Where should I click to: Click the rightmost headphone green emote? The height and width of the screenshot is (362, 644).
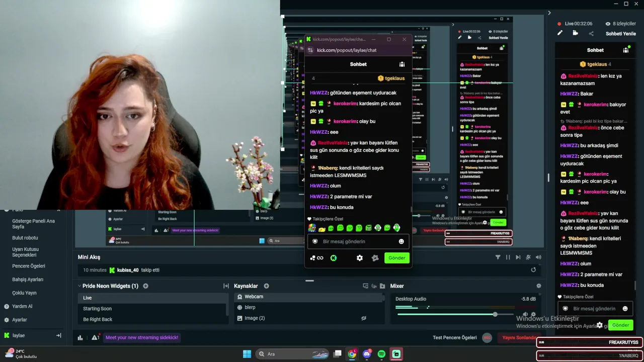click(x=396, y=228)
